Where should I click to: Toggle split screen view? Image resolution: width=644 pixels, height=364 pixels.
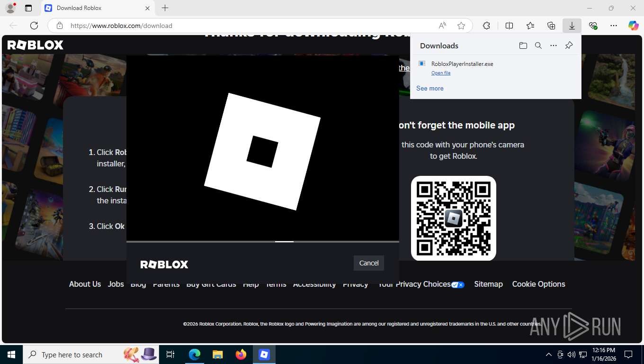click(509, 26)
